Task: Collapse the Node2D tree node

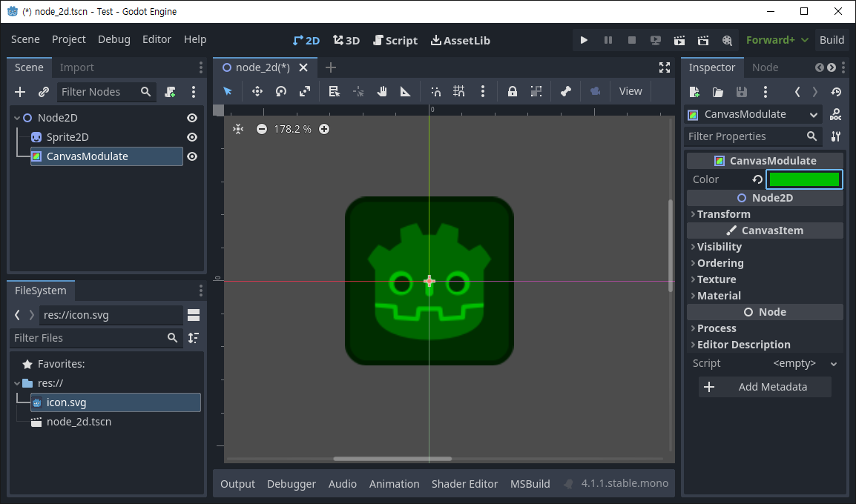Action: [x=17, y=118]
